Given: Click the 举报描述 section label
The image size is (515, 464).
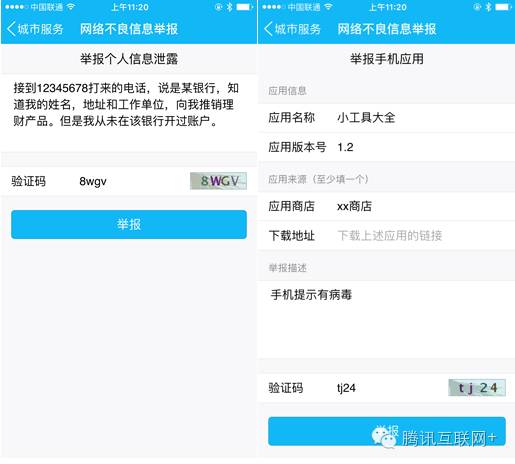Looking at the screenshot, I should 287,268.
